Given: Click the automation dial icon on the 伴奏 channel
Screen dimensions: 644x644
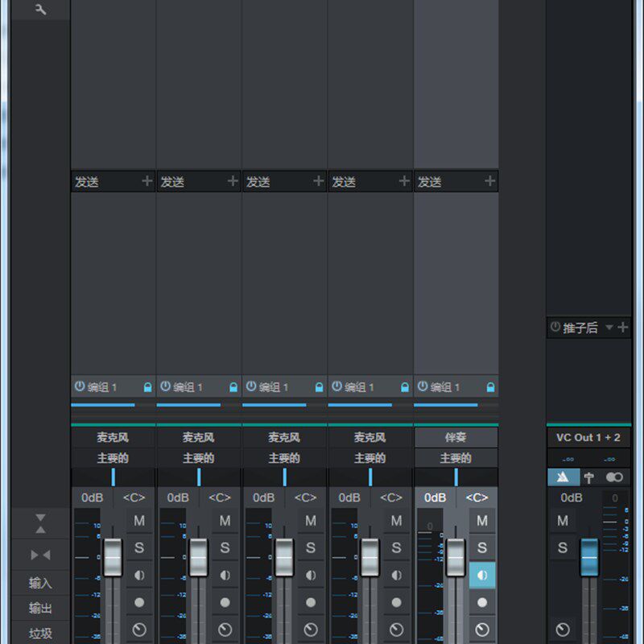Looking at the screenshot, I should coord(482,630).
